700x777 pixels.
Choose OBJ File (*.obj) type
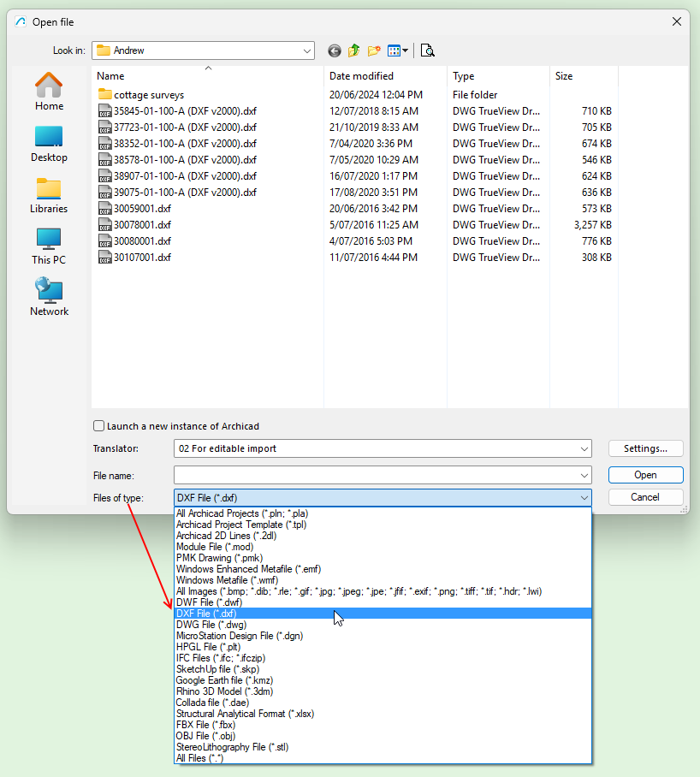point(383,736)
